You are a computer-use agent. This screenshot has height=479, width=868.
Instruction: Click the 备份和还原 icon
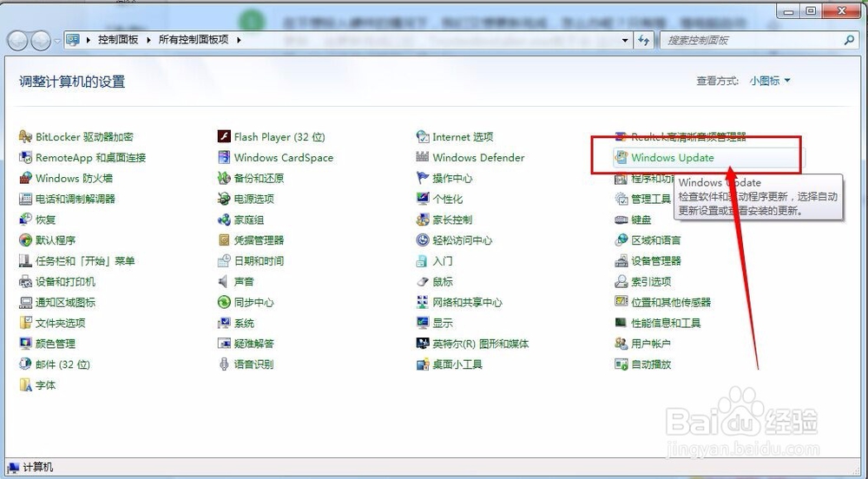(x=224, y=178)
